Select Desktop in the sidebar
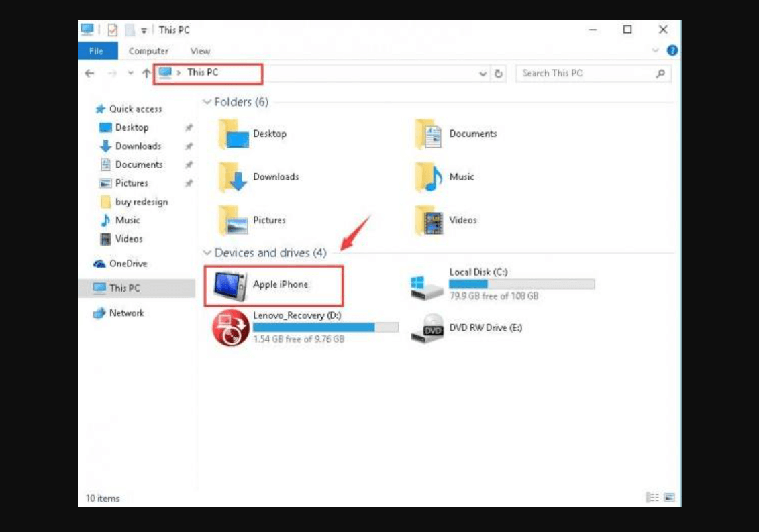759x532 pixels. point(124,127)
